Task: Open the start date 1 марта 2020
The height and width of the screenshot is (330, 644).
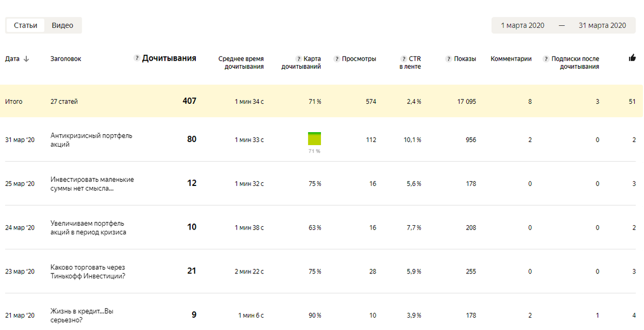Action: point(523,25)
